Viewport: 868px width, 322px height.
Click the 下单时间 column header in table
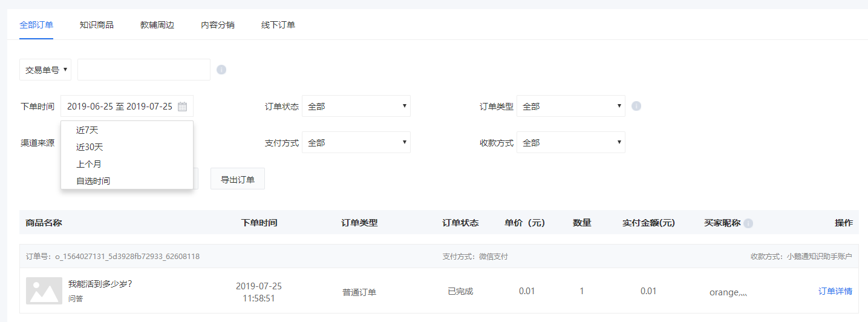pyautogui.click(x=259, y=223)
